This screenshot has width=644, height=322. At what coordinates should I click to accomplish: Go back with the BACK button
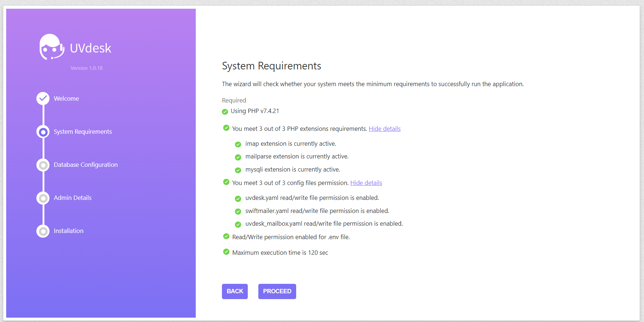pyautogui.click(x=235, y=291)
